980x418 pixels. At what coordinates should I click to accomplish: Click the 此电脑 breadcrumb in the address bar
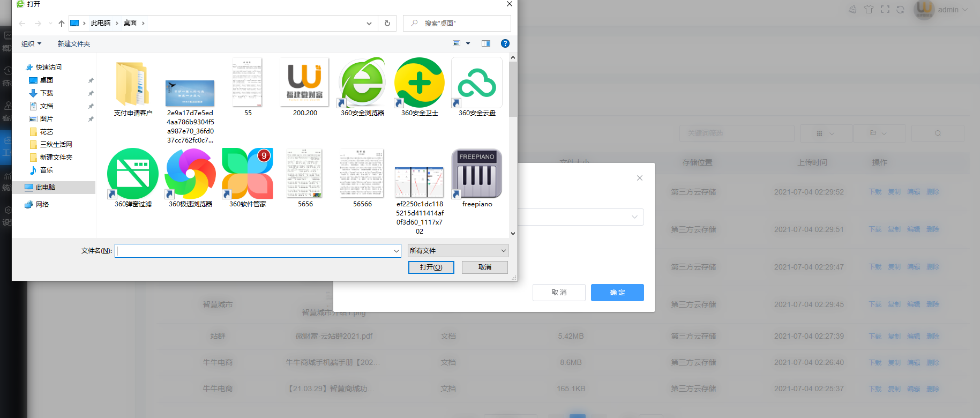click(x=101, y=23)
